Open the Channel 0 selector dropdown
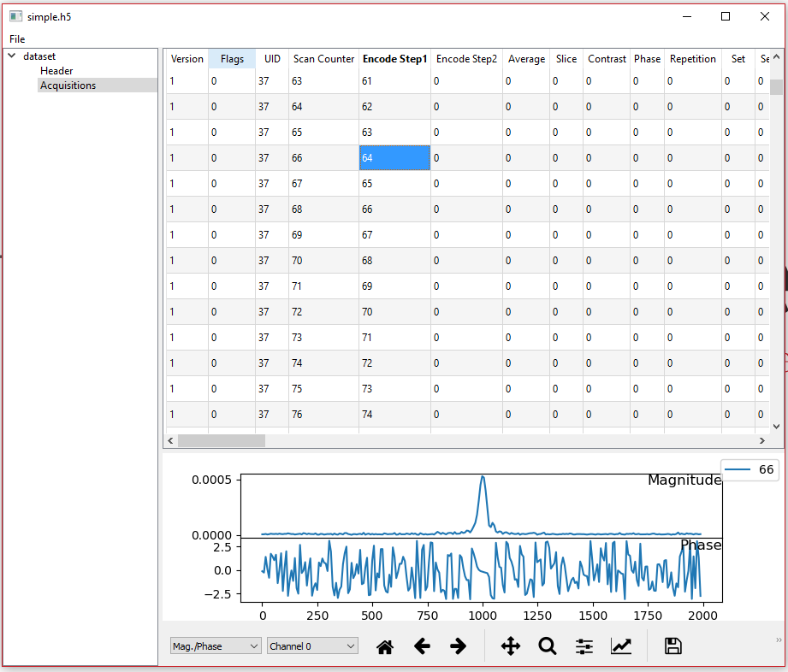The height and width of the screenshot is (672, 788). (312, 646)
